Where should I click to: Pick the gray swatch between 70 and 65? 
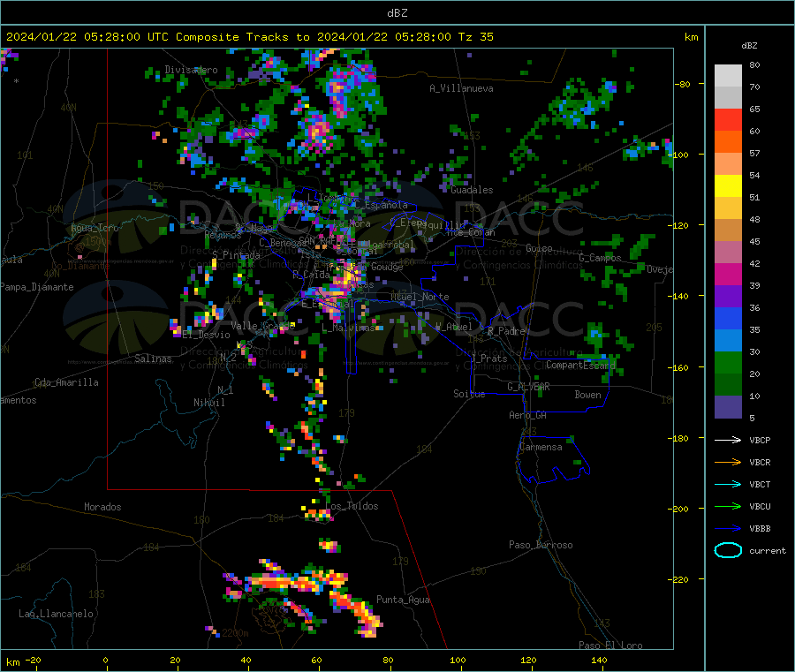[x=728, y=98]
